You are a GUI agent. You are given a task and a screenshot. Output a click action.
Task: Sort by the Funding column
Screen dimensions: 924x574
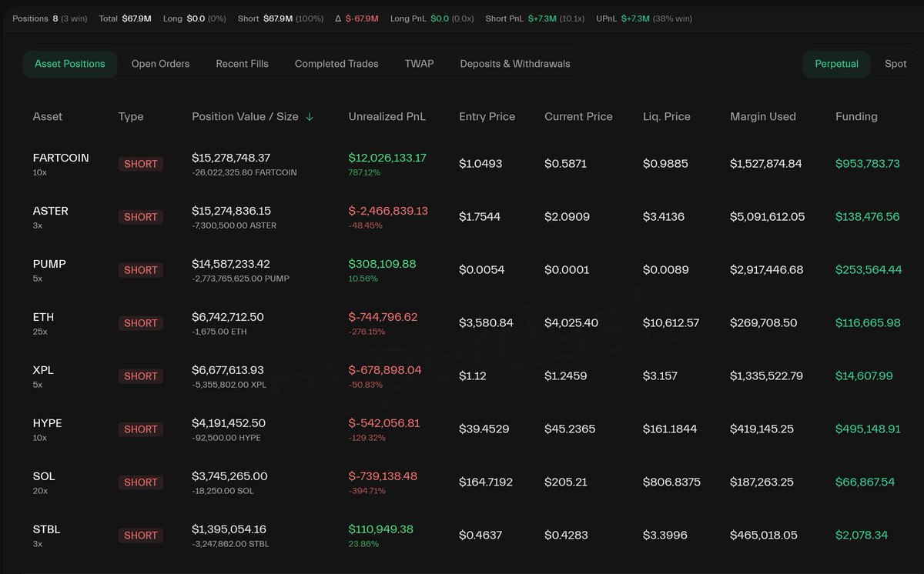tap(856, 116)
